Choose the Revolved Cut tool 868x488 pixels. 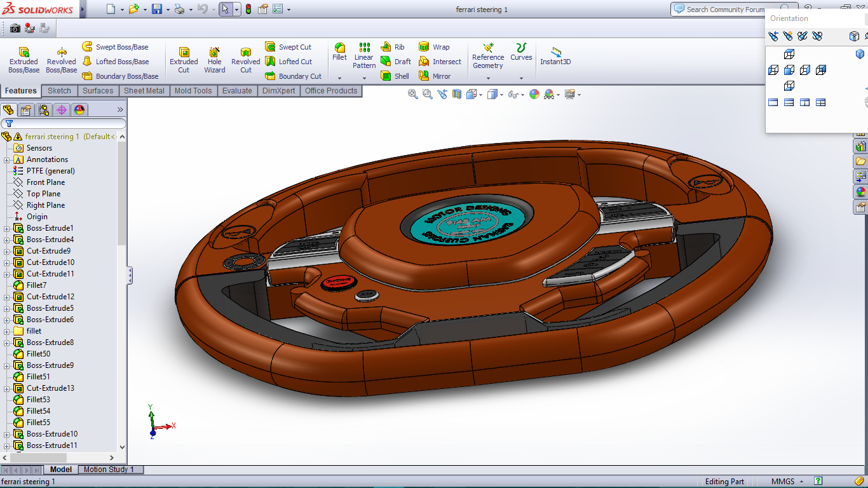(x=246, y=60)
